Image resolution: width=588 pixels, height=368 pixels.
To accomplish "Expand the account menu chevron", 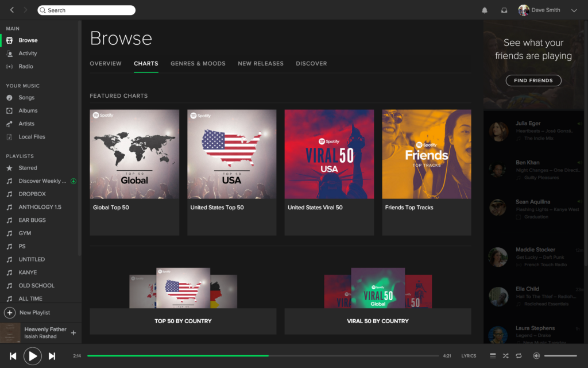I will click(x=574, y=10).
